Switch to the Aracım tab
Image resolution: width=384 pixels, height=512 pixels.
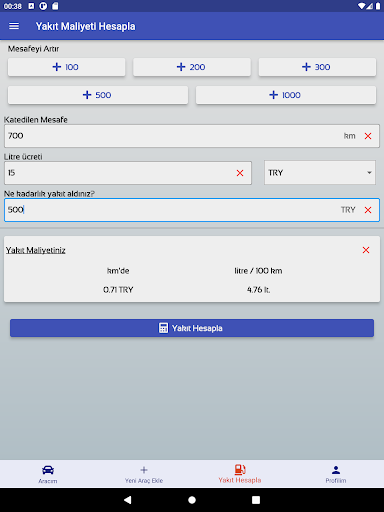click(48, 474)
